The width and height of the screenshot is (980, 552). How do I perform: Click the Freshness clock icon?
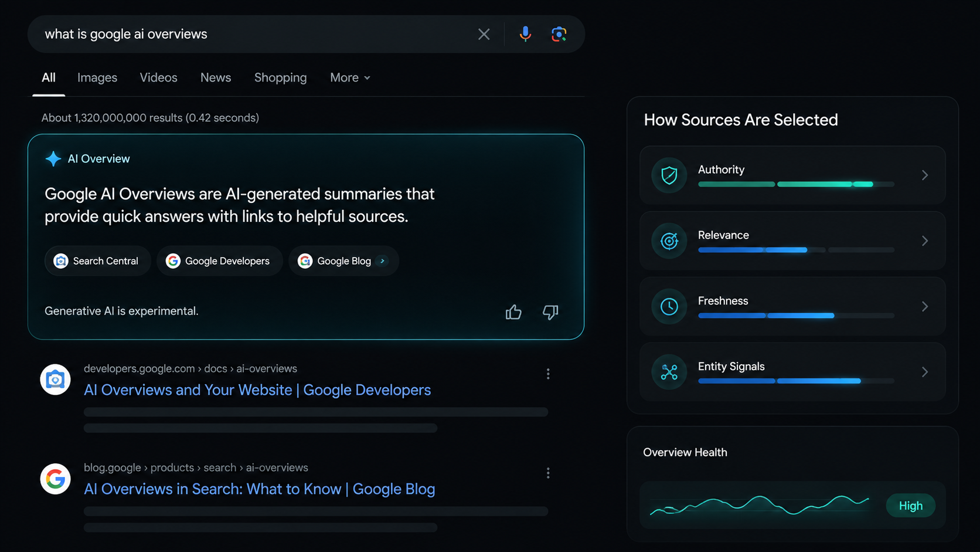669,306
